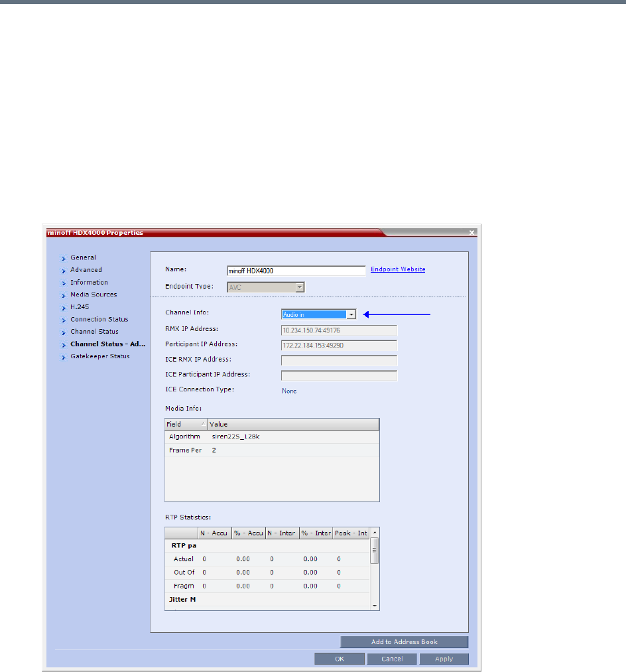Viewport: 626px width, 672px height.
Task: Select Channel Status - Advanced entry
Action: click(x=108, y=344)
